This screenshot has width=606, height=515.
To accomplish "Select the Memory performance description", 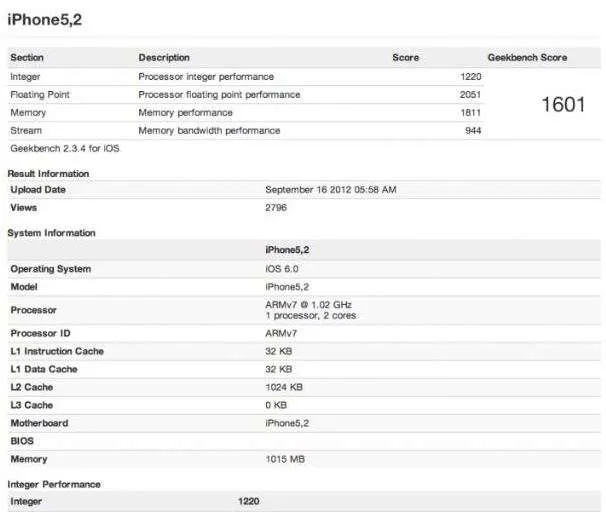I will 186,112.
